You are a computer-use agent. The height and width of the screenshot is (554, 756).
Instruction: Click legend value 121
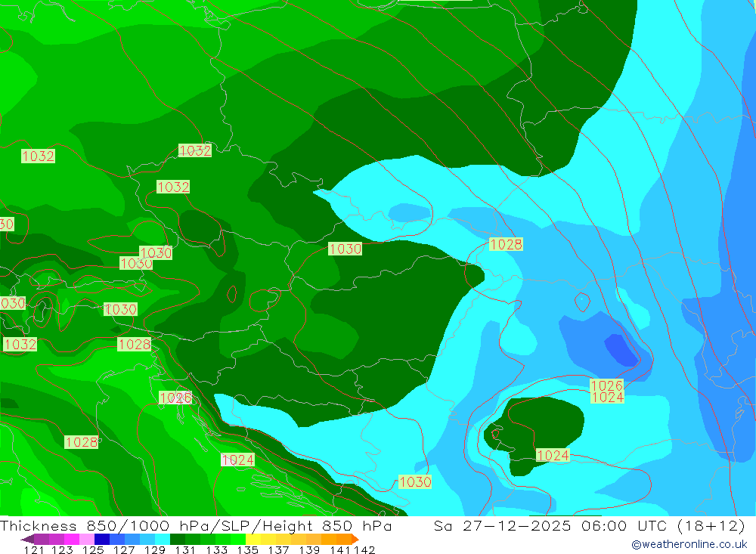(34, 549)
